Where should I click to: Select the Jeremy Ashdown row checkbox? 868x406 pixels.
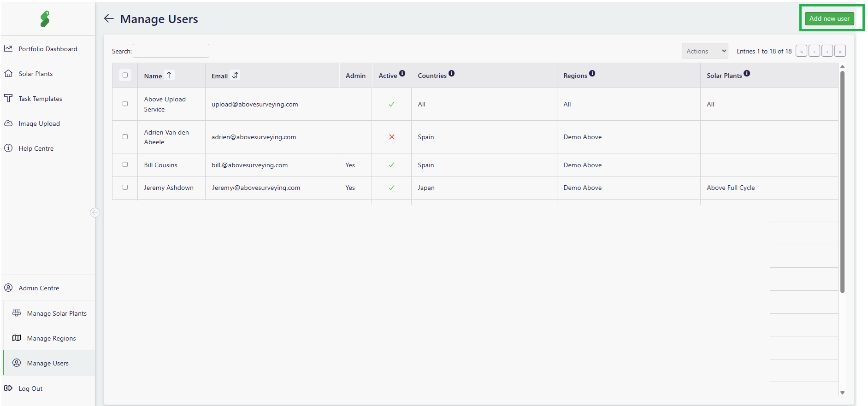[125, 188]
